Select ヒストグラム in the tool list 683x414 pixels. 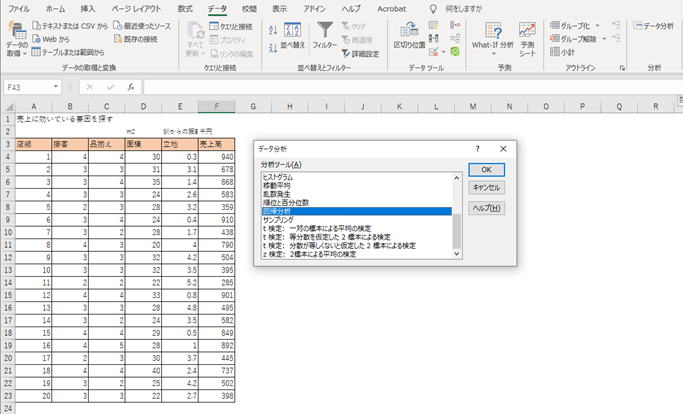pos(357,177)
